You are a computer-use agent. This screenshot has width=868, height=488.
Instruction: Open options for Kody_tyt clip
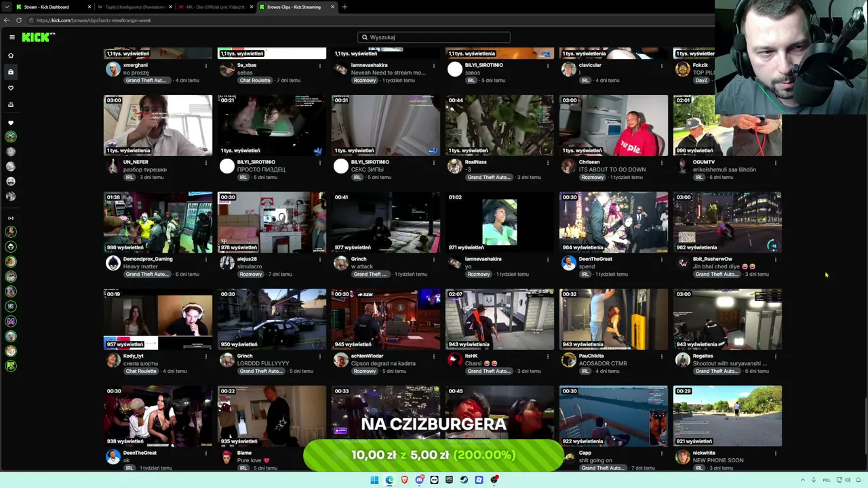[206, 356]
